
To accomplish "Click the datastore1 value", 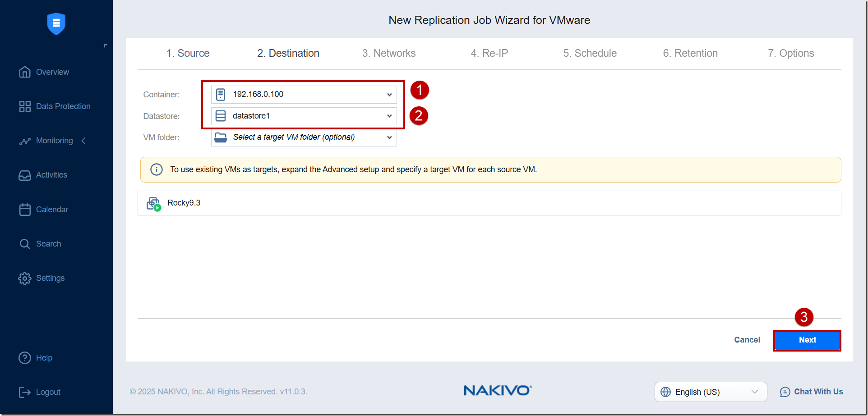I will 251,116.
